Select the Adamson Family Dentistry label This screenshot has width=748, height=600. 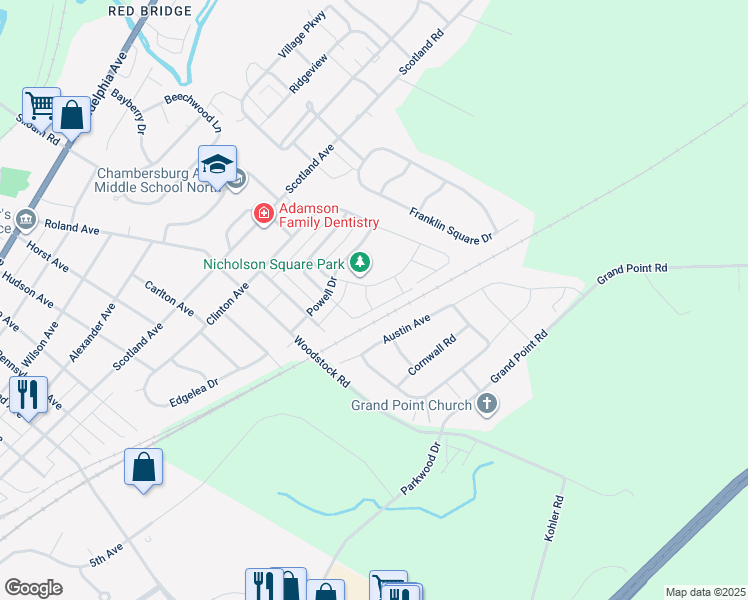329,216
